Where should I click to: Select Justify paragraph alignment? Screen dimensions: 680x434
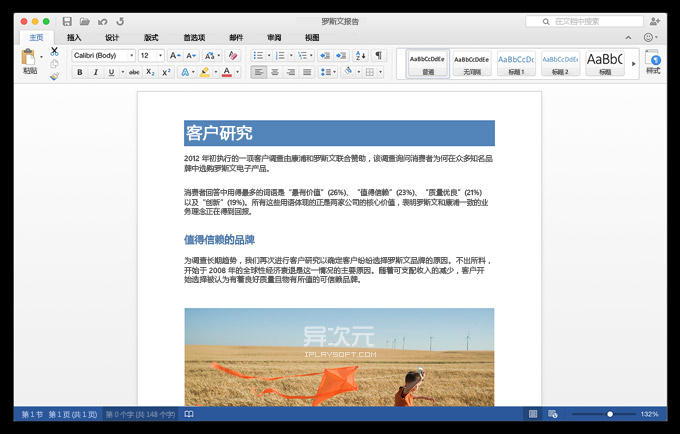(x=307, y=72)
